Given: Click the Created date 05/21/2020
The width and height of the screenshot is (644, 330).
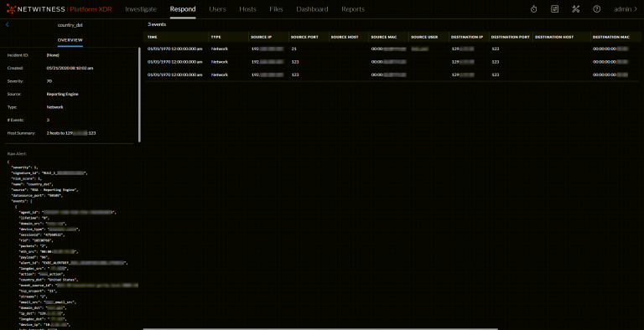Looking at the screenshot, I should click(x=70, y=68).
